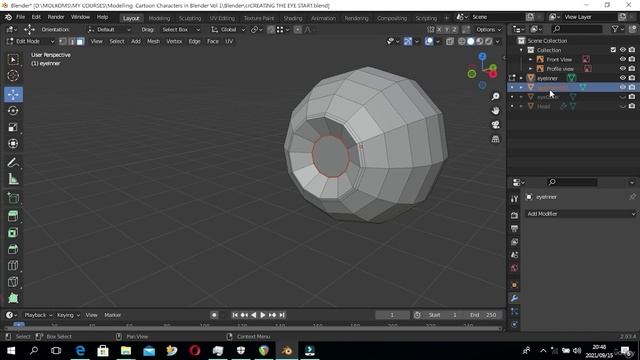Switch to the Sculpting workspace tab
Viewport: 640px width, 360px height.
coord(190,18)
